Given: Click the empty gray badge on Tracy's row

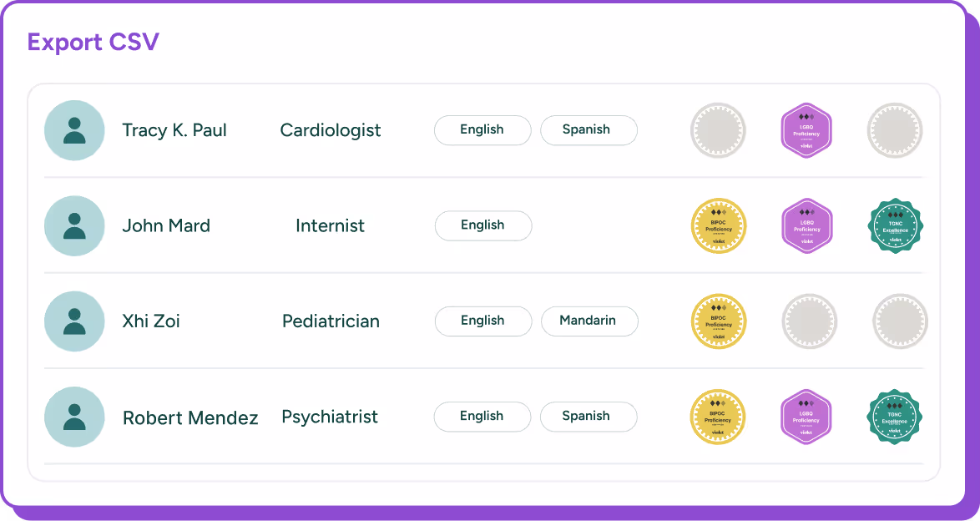Looking at the screenshot, I should 719,130.
